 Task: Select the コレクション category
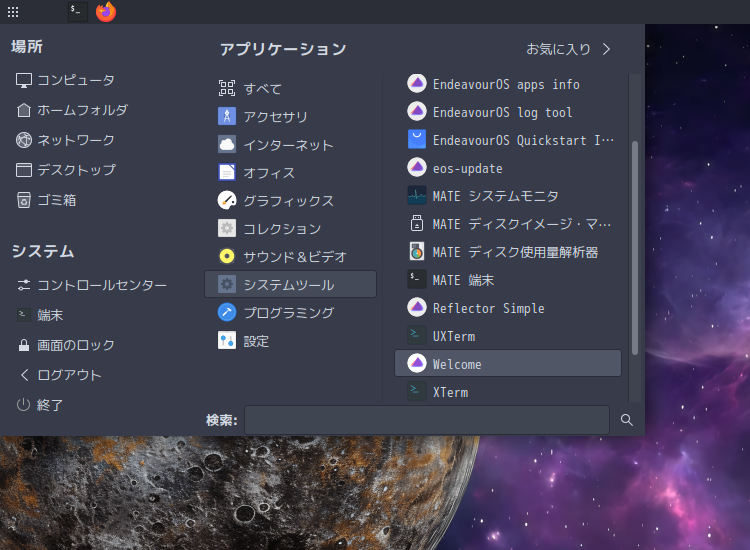pyautogui.click(x=290, y=229)
